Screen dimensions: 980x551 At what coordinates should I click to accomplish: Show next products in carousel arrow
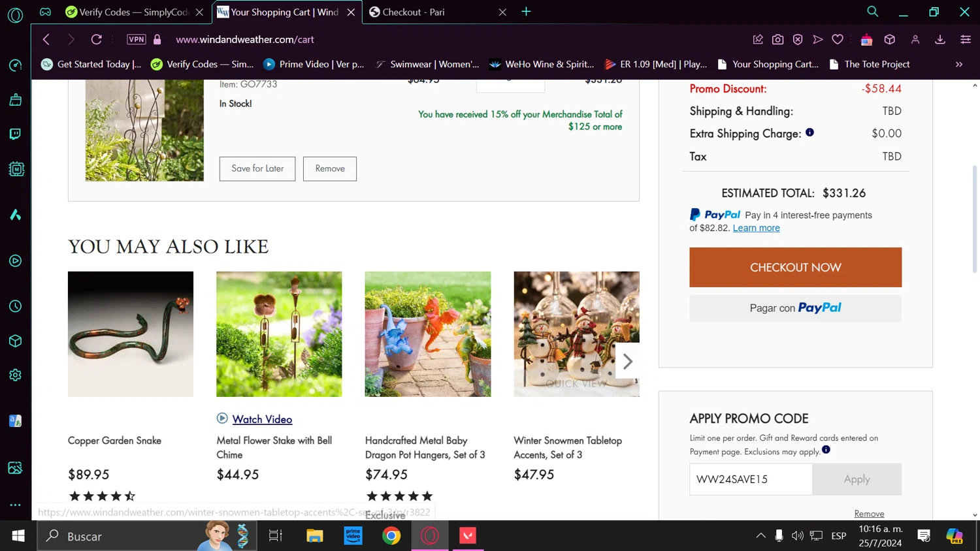[x=627, y=362]
